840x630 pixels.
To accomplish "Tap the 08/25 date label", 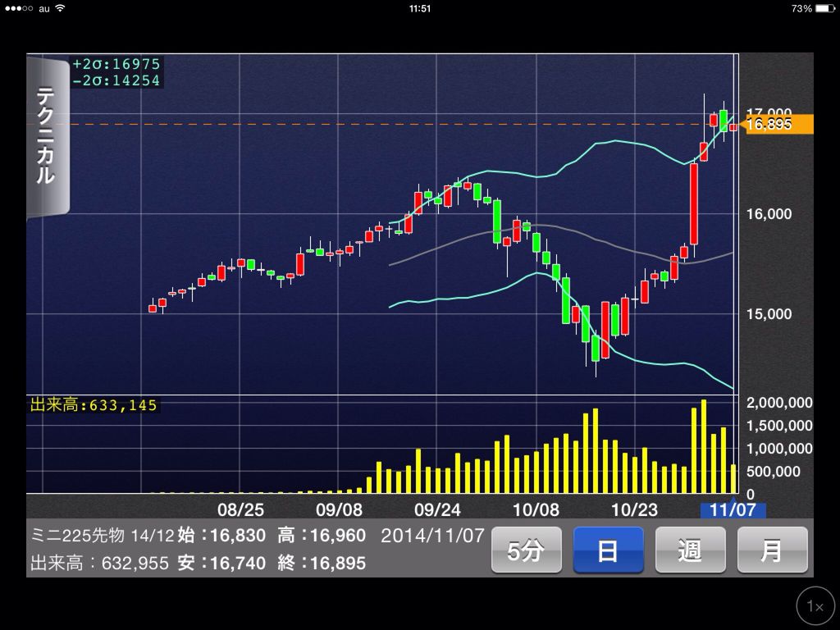I will 240,509.
